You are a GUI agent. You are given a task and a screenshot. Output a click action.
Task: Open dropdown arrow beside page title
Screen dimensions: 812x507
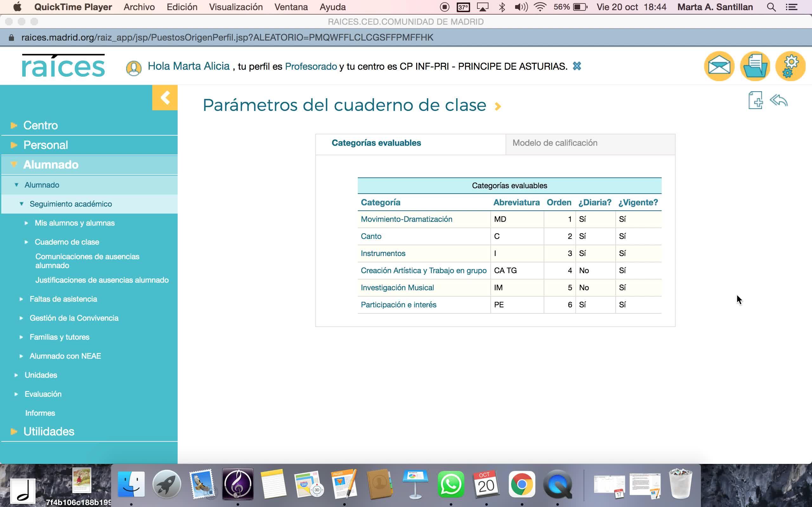tap(498, 106)
